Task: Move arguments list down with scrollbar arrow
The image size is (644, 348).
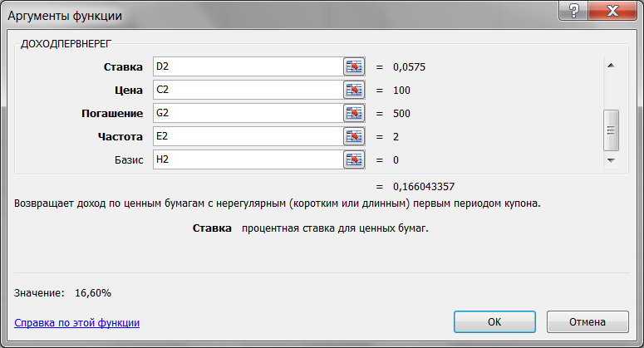Action: [611, 160]
